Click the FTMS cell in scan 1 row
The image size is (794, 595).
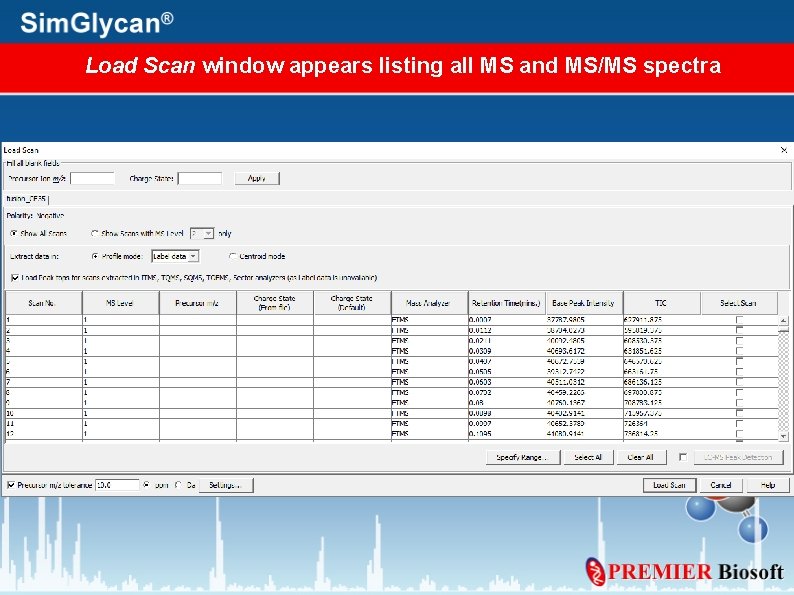coord(429,320)
